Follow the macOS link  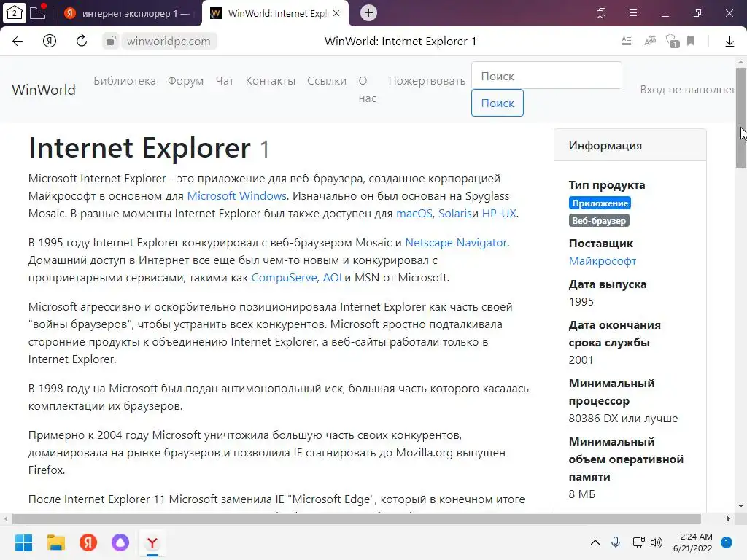point(414,214)
